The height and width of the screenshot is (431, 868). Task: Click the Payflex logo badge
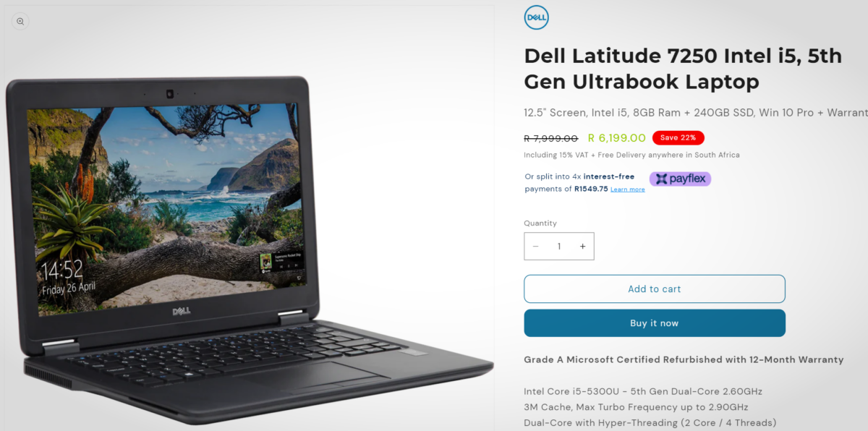click(680, 179)
